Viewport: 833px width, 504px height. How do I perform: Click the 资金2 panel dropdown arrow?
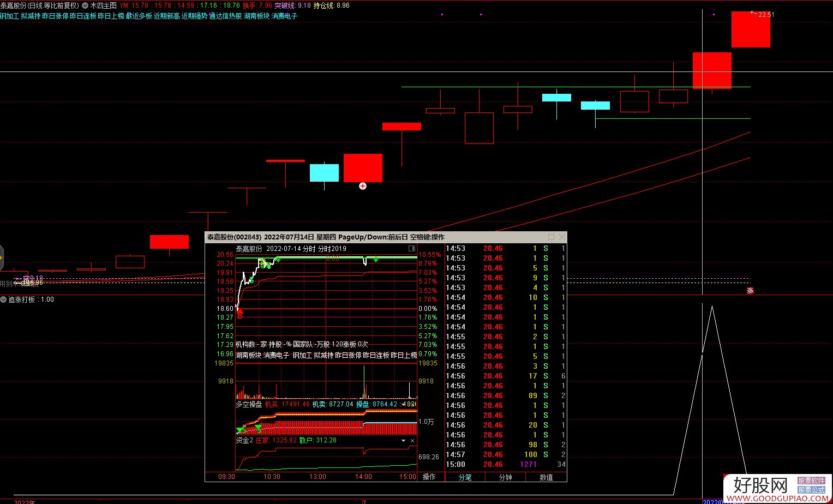(404, 441)
